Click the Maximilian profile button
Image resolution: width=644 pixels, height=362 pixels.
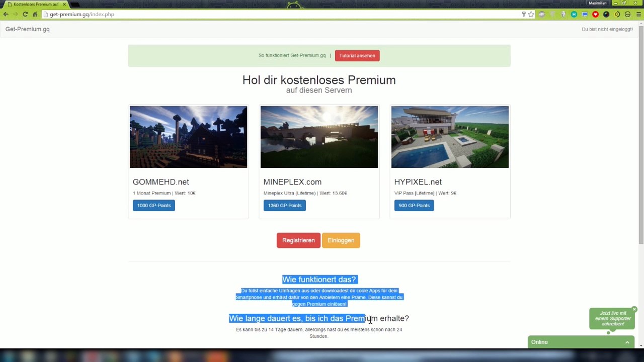click(x=598, y=3)
